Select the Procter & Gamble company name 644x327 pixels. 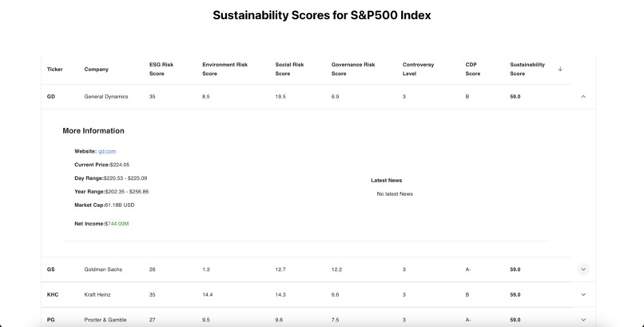[105, 320]
